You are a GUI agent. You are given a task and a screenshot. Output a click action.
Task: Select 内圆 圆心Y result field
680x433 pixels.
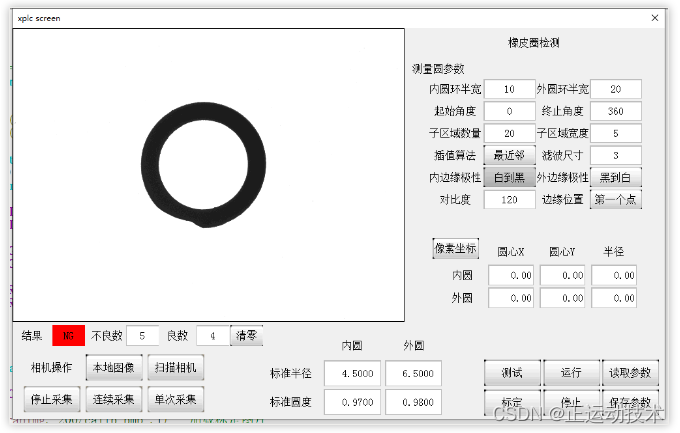click(x=562, y=275)
